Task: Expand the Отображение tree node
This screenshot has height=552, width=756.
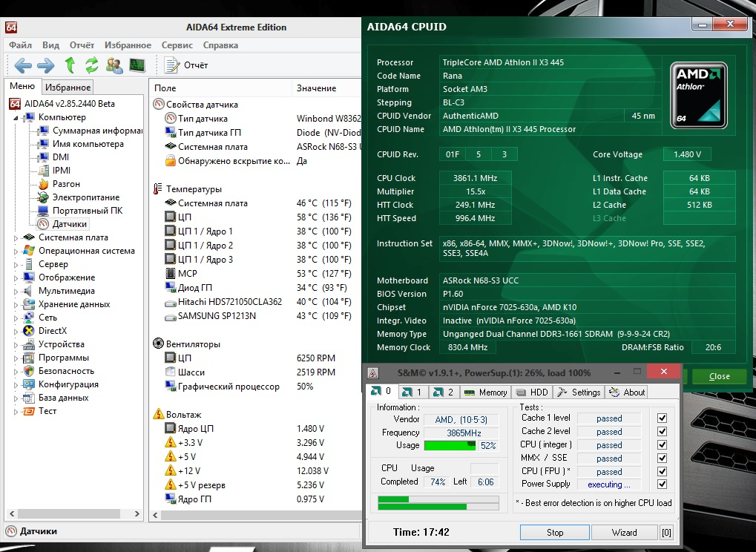Action: click(16, 277)
